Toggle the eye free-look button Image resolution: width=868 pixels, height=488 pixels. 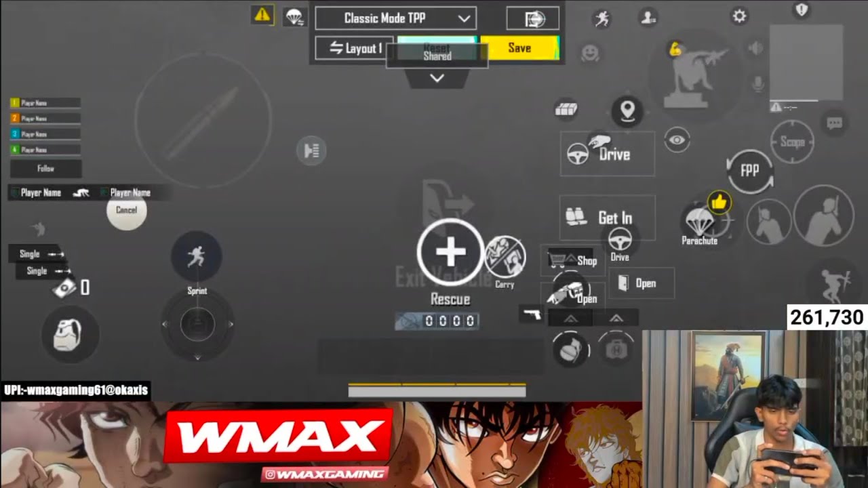(677, 140)
